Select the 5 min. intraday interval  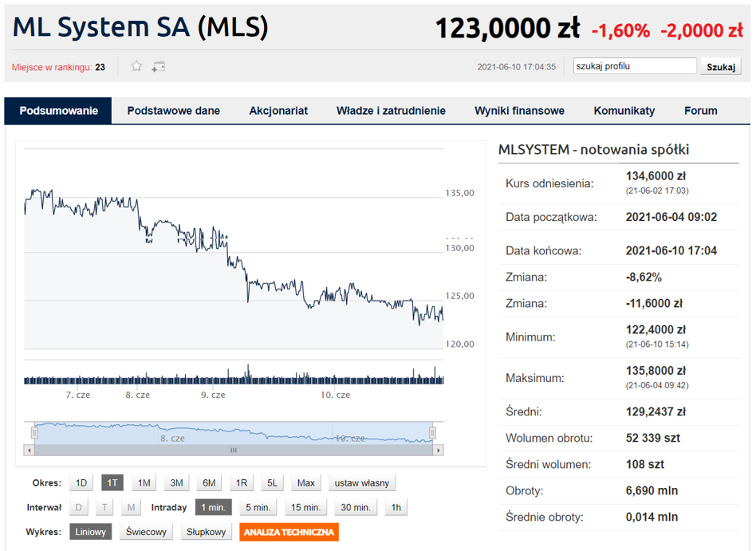click(258, 507)
